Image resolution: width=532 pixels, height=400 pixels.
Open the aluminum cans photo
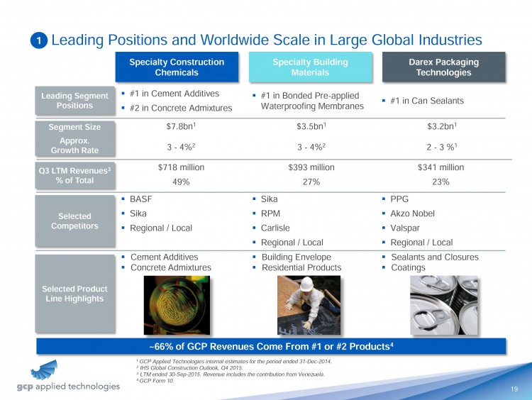[443, 304]
